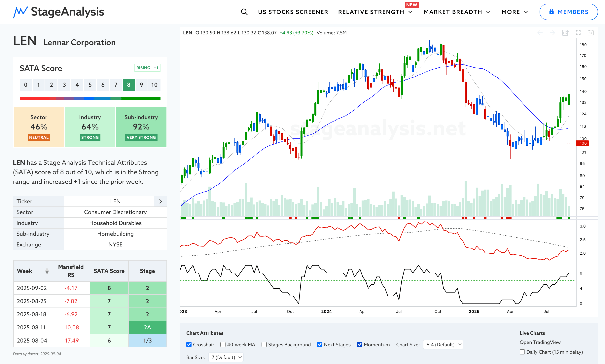Click the Sector 46% Neutral tile
This screenshot has height=364, width=605.
(39, 127)
